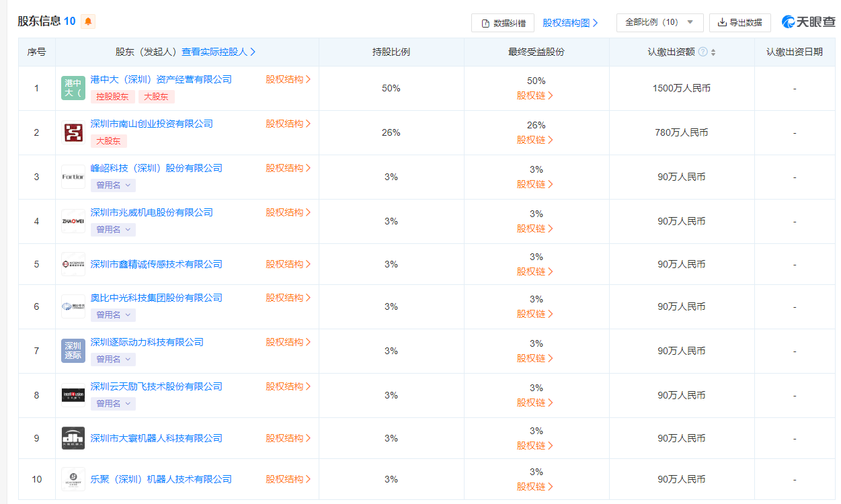Image resolution: width=841 pixels, height=504 pixels.
Task: Click 查看实际控股人 link
Action: (218, 52)
